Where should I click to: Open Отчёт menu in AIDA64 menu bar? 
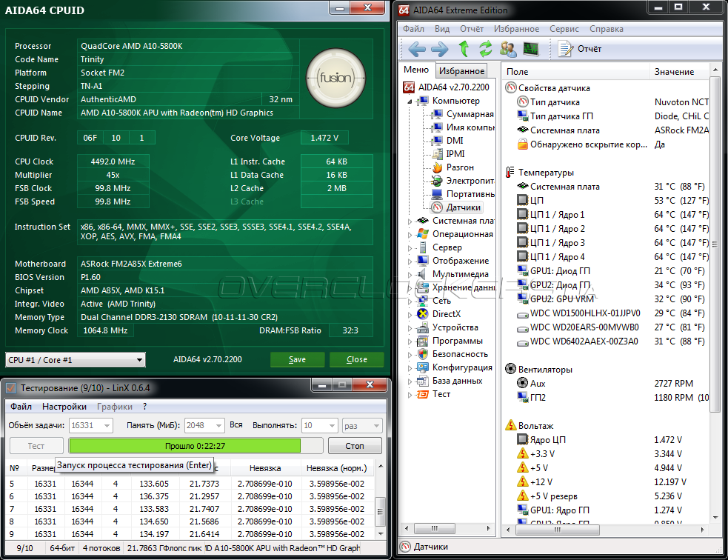tap(472, 29)
